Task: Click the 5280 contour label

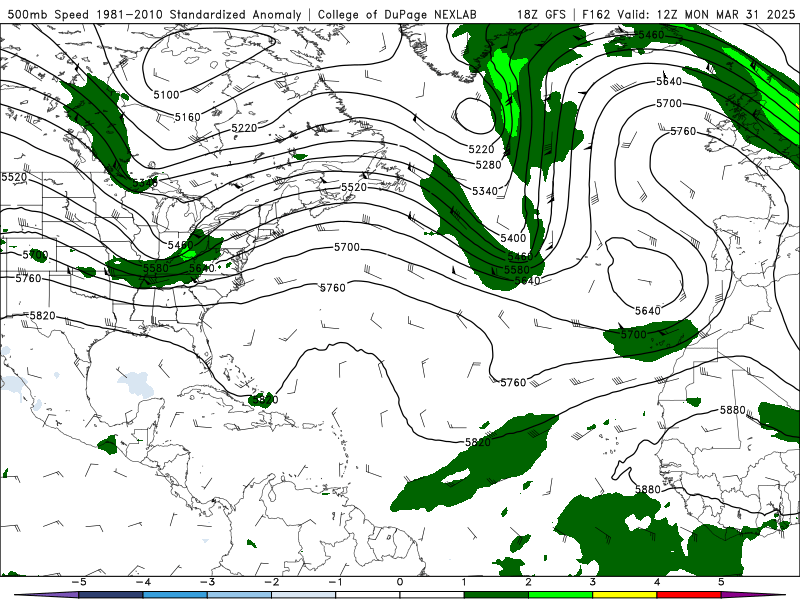Action: pyautogui.click(x=488, y=165)
